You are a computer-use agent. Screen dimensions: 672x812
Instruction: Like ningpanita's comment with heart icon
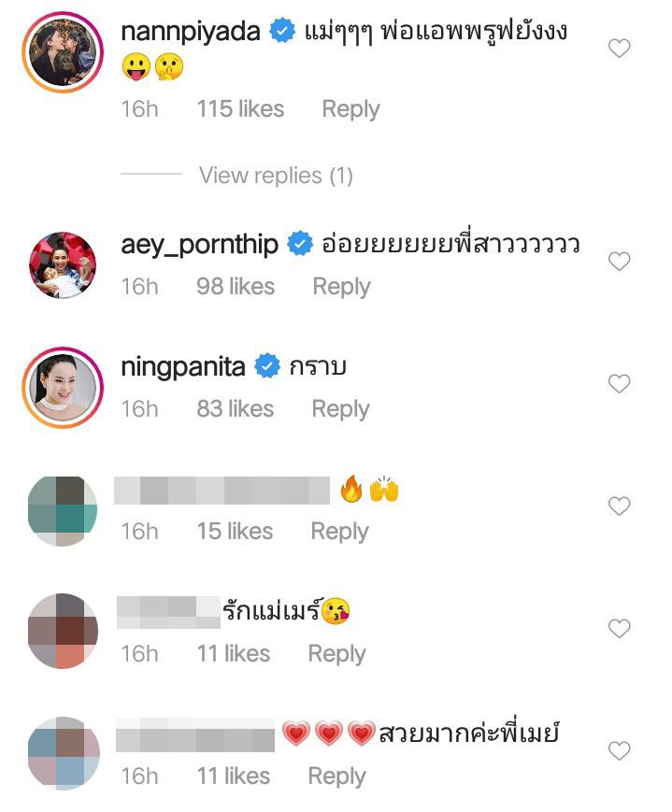point(619,383)
